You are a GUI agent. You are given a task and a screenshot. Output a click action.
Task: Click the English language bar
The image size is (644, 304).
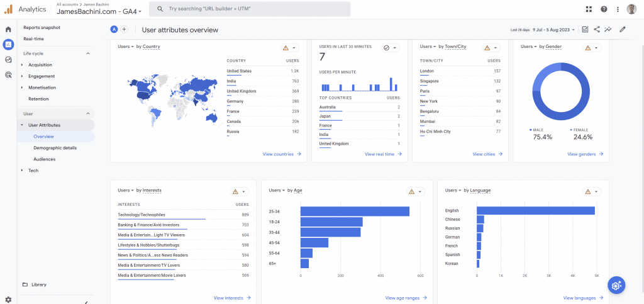(536, 211)
